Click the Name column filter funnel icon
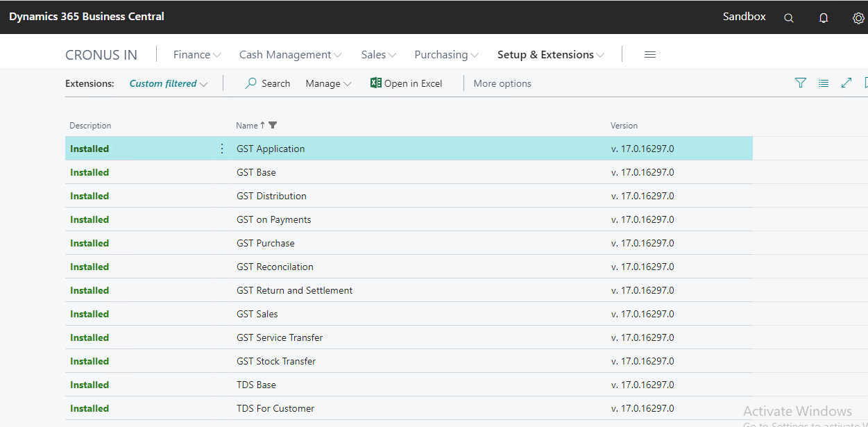Viewport: 868px width, 427px height. [x=273, y=126]
